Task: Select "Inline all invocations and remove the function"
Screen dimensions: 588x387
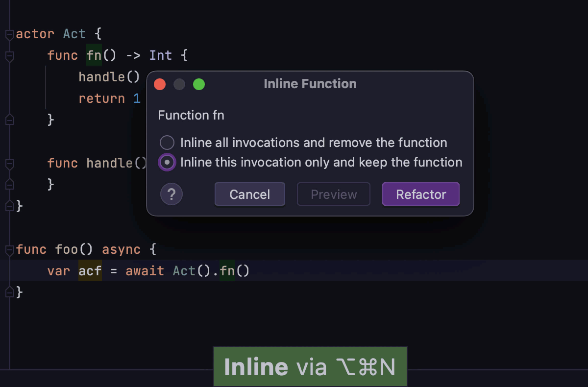Action: pyautogui.click(x=167, y=143)
